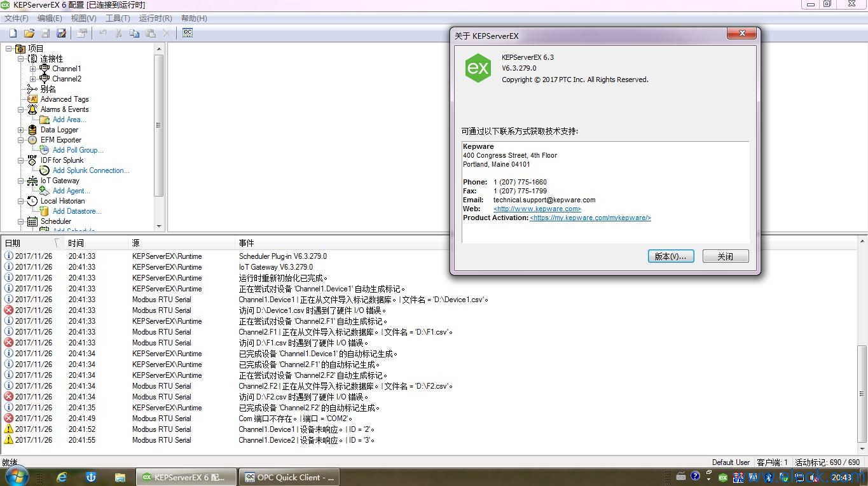The image size is (868, 486).
Task: Select the Channel1 device icon
Action: [x=45, y=69]
